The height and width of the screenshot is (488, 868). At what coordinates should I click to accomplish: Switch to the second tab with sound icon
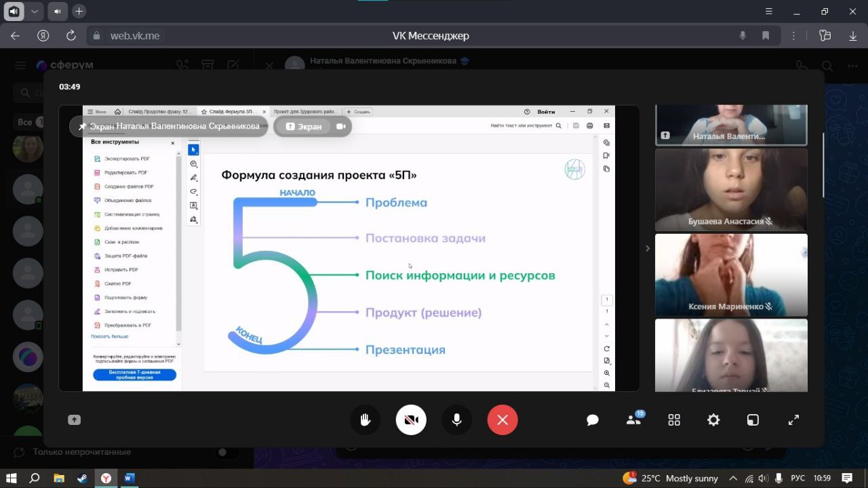point(57,12)
